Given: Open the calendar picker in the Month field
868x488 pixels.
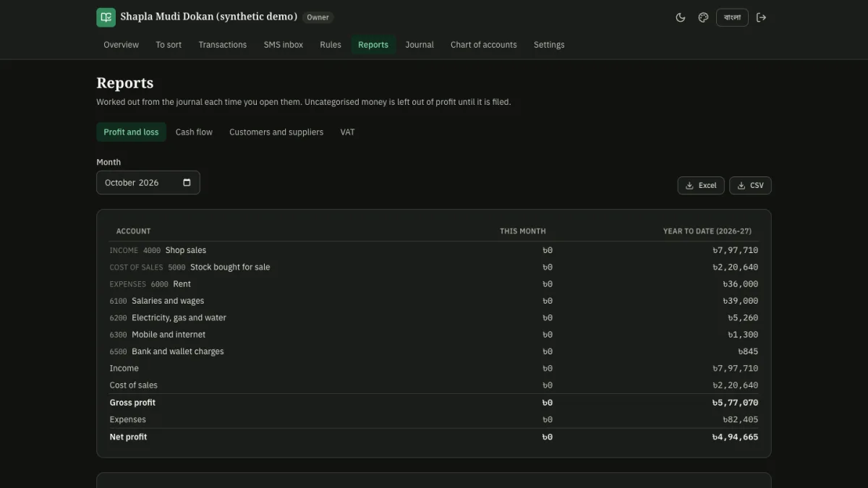Looking at the screenshot, I should [x=187, y=182].
